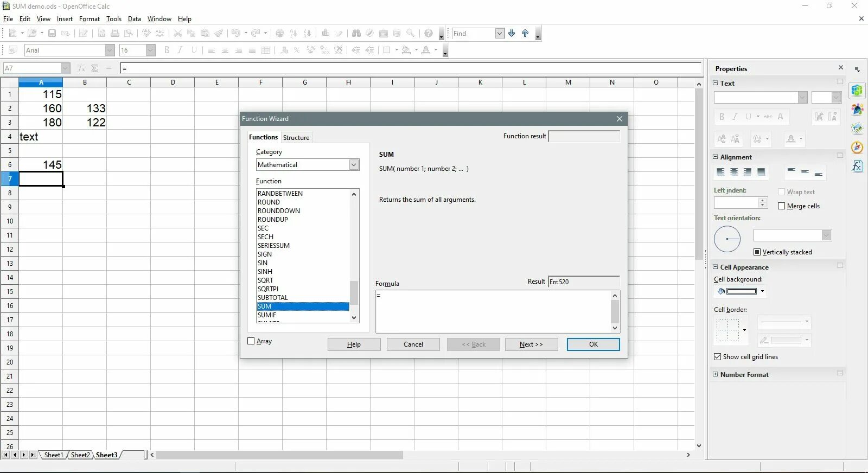The height and width of the screenshot is (473, 868).
Task: Click Find Next down arrow
Action: [512, 34]
